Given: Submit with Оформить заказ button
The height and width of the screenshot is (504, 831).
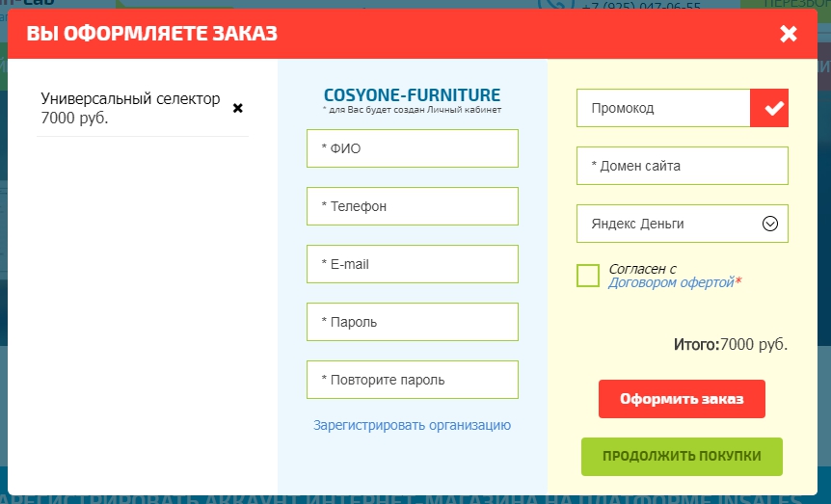Looking at the screenshot, I should pos(682,399).
